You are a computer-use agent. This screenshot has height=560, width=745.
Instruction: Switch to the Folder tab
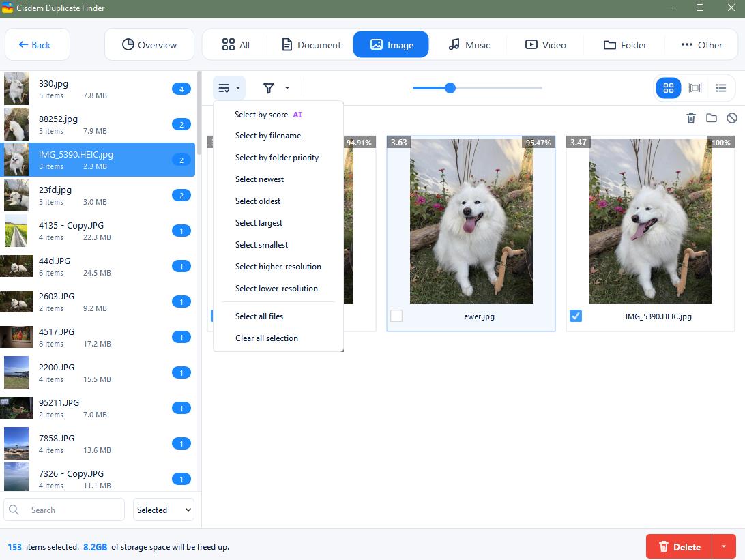pos(625,44)
